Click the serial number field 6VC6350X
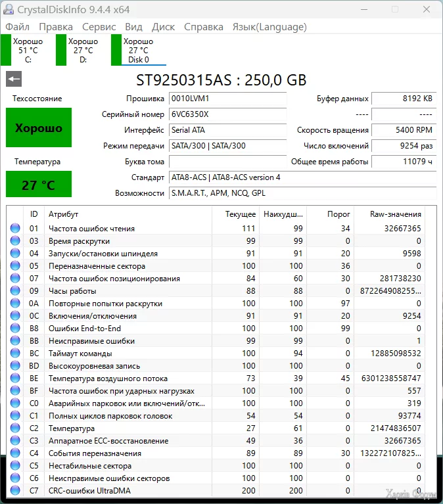The width and height of the screenshot is (443, 504). (227, 114)
